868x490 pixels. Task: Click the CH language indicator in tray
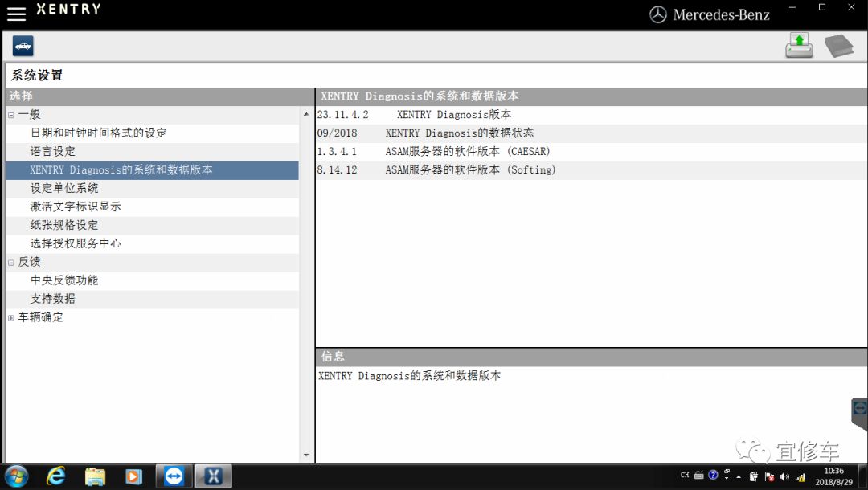(x=685, y=475)
